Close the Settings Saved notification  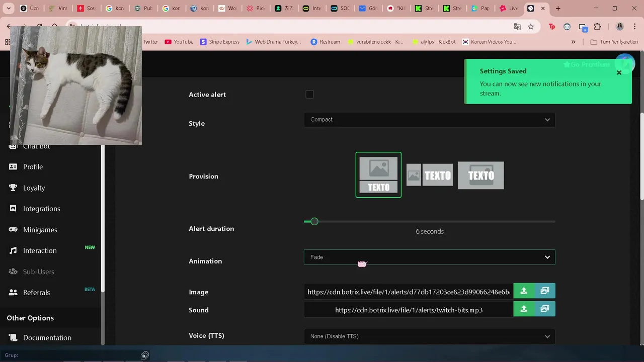[x=619, y=72]
